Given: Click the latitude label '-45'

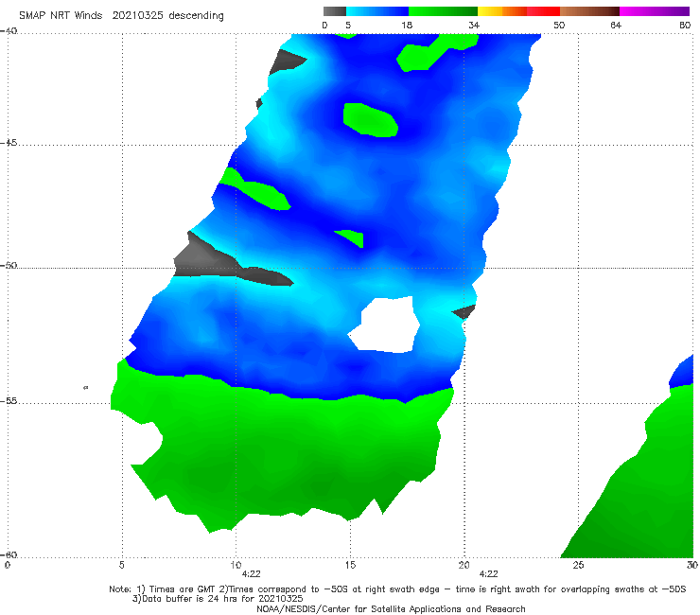Looking at the screenshot, I should [9, 143].
